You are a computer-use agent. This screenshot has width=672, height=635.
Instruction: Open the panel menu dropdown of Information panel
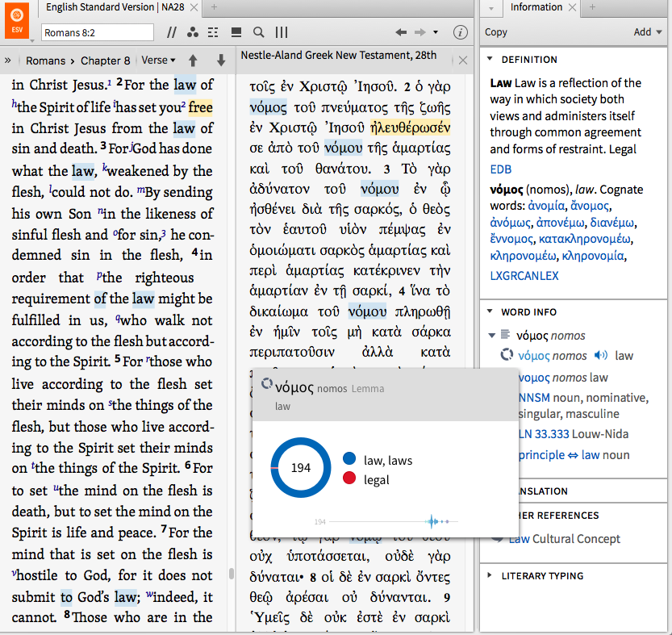coord(491,9)
